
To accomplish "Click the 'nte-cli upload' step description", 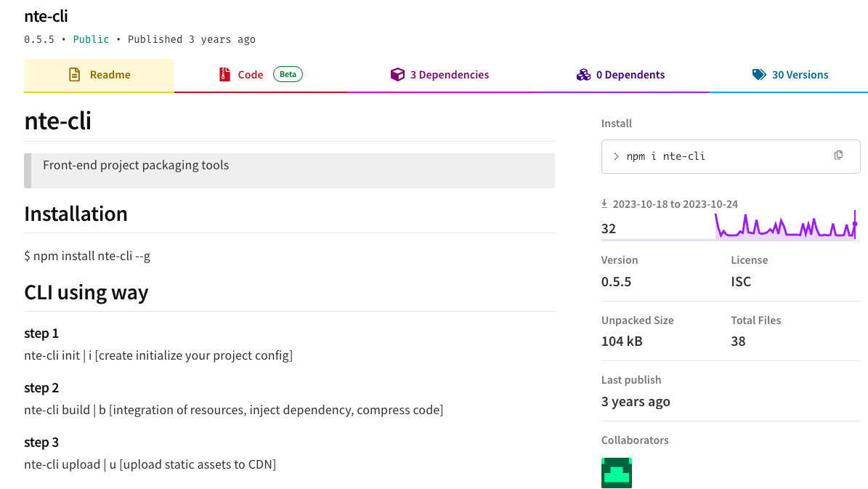I will pyautogui.click(x=150, y=464).
